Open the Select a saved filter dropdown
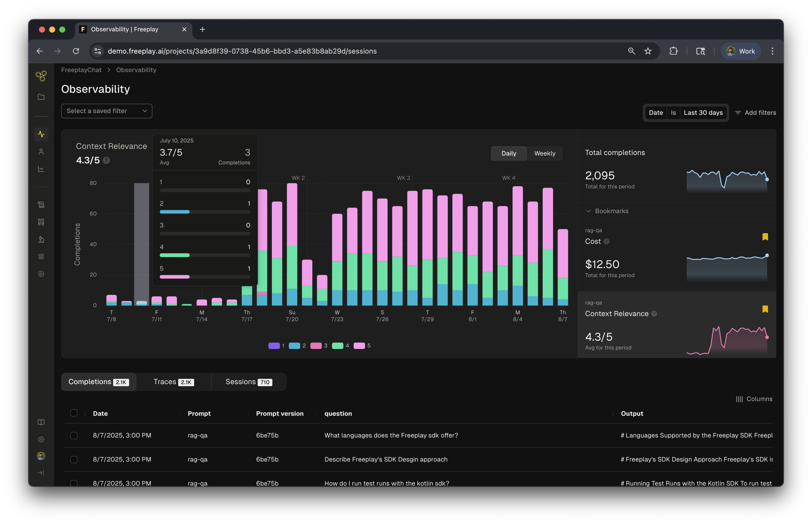Screen dimensions: 812x524 (x=107, y=111)
